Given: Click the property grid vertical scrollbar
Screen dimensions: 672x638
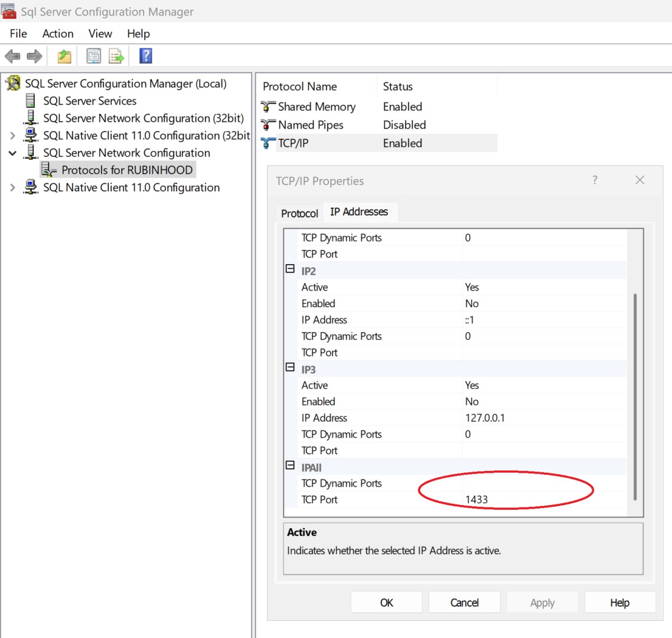Looking at the screenshot, I should click(x=635, y=396).
